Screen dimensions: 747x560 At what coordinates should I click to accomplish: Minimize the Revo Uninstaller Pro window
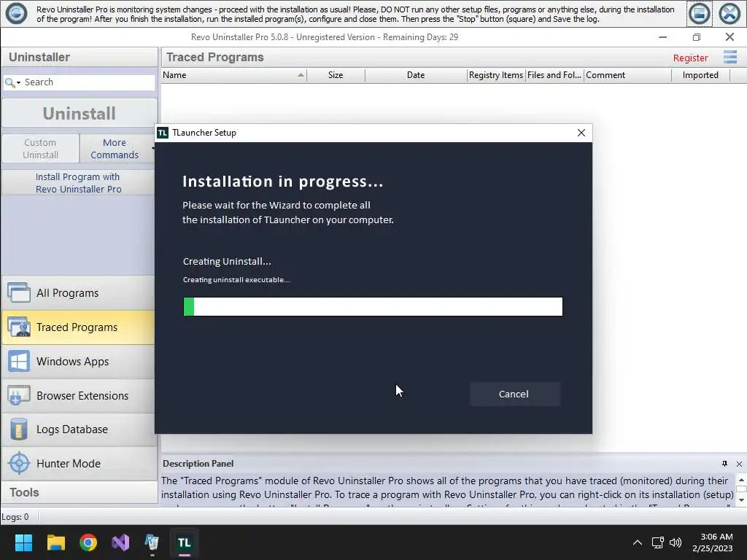coord(662,37)
